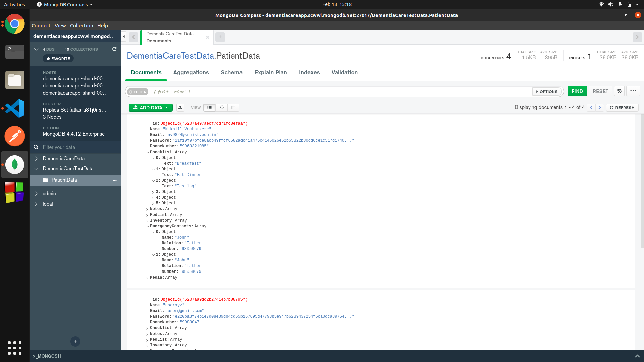Screen dimensions: 644x362
Task: Switch to list view mode
Action: [x=209, y=108]
